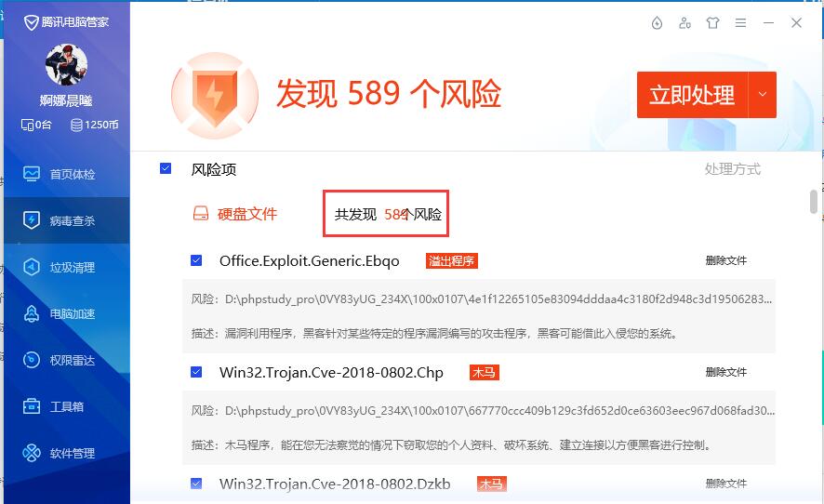Open 权限雷达 in the sidebar
The width and height of the screenshot is (824, 504).
[x=67, y=360]
